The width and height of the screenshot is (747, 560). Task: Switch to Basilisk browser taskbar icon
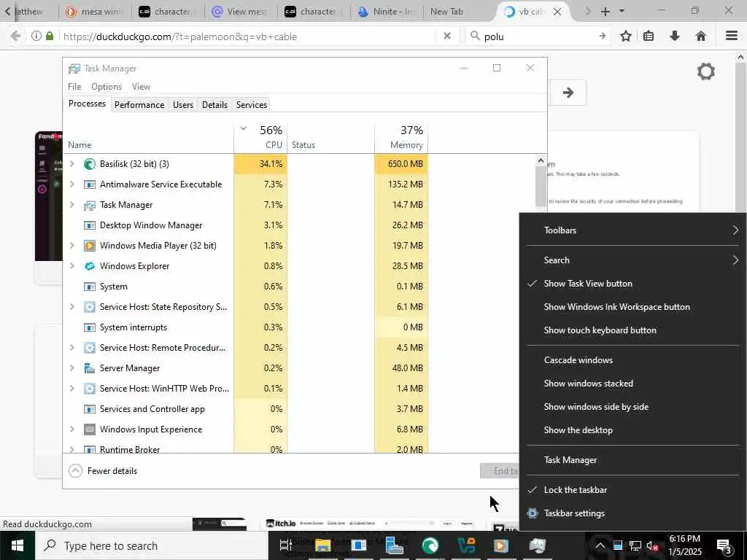[430, 545]
